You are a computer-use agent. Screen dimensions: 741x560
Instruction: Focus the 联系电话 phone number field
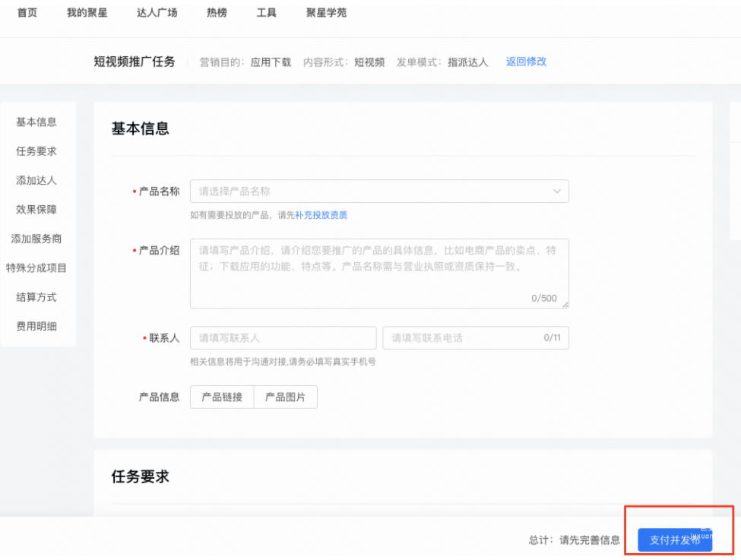tap(464, 337)
